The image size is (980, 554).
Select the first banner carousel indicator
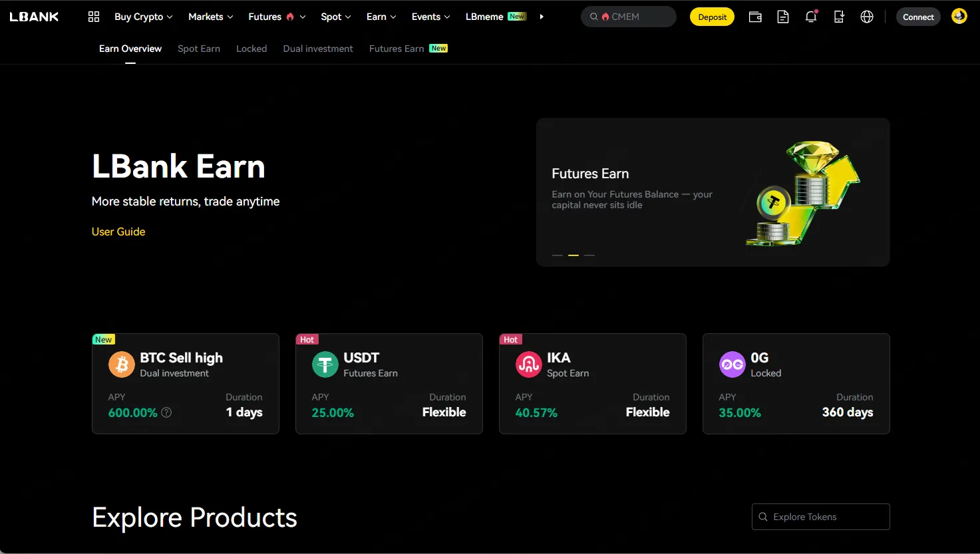[558, 255]
